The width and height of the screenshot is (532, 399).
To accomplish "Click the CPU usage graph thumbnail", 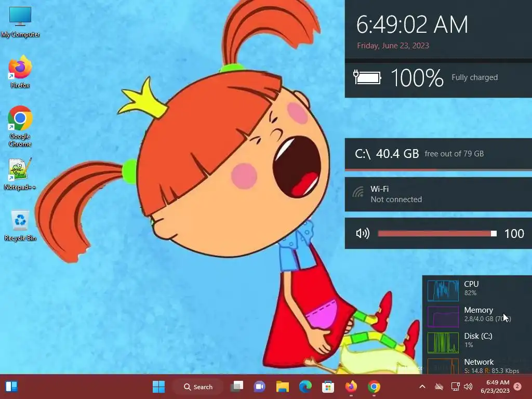I will (443, 290).
